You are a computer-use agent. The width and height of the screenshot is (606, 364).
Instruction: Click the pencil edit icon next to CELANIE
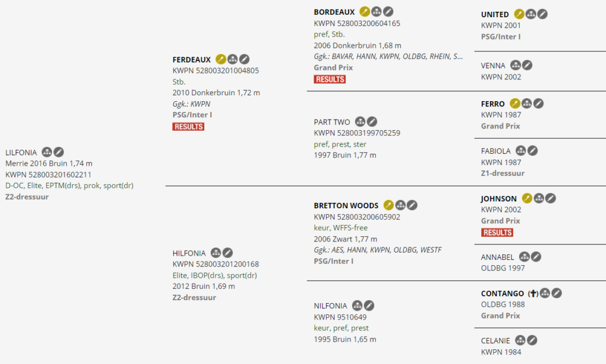pos(532,340)
